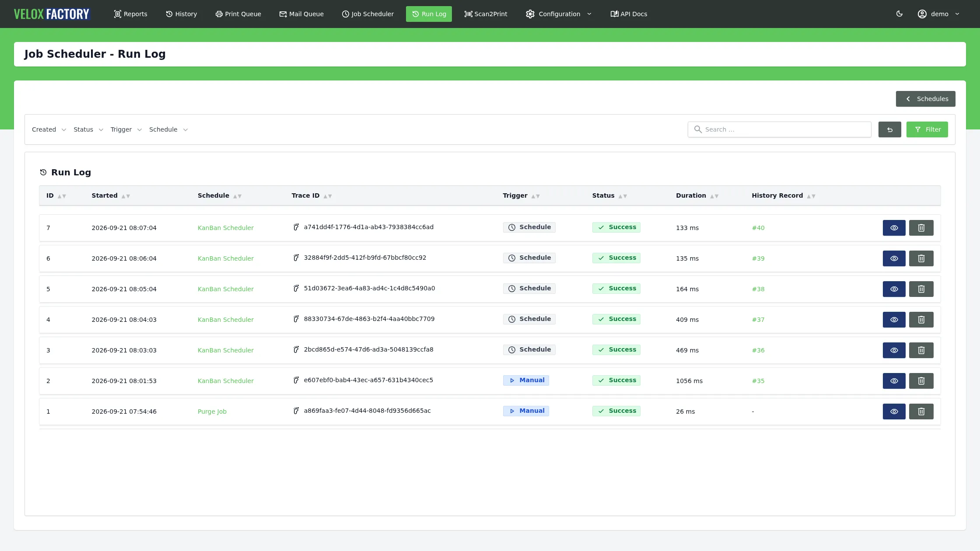Open the Reports menu item
Viewport: 980px width, 551px height.
click(130, 14)
